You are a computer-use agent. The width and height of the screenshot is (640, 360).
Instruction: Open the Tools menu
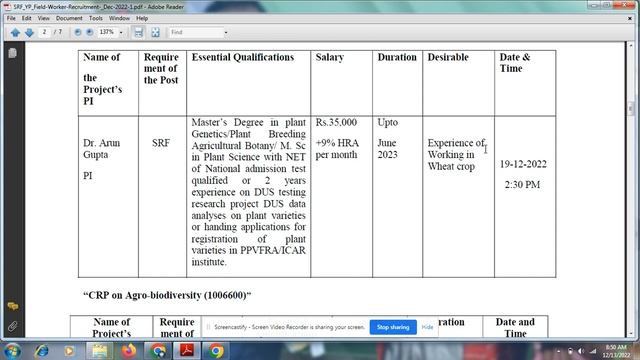pyautogui.click(x=96, y=18)
